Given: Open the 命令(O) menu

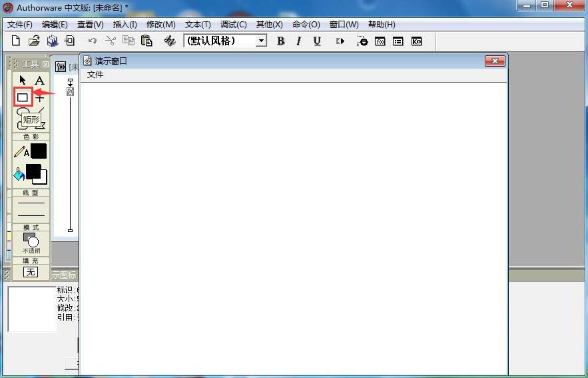Looking at the screenshot, I should pos(306,25).
